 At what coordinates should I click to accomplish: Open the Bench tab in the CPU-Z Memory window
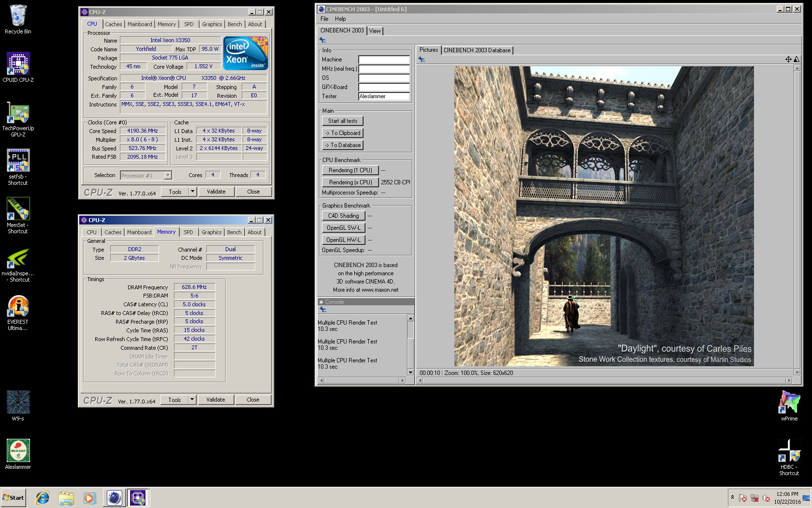[234, 232]
